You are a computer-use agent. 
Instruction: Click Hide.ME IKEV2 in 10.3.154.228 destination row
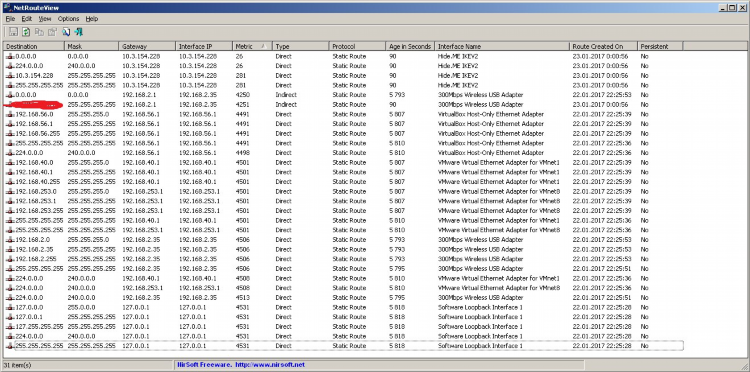pos(458,76)
